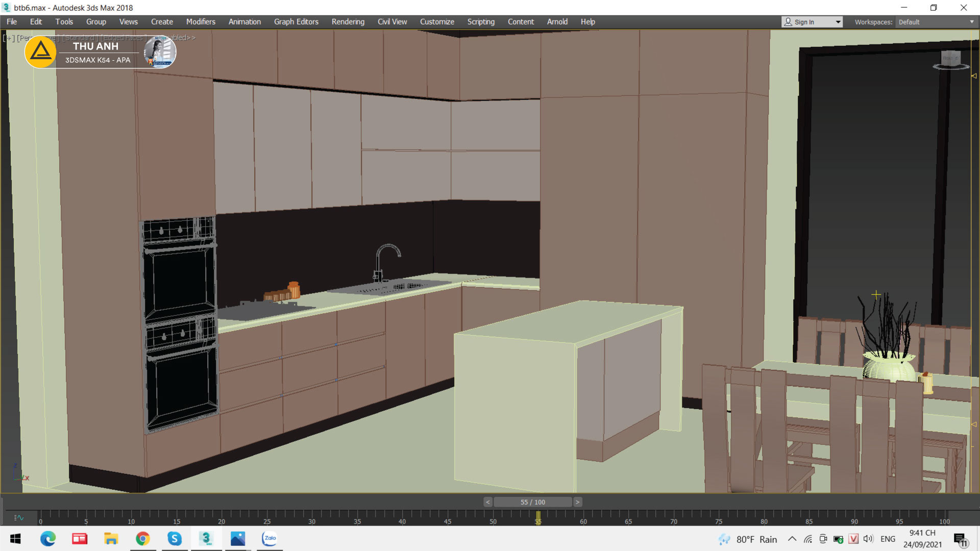Click frame 80 on the timeline track
This screenshot has width=980, height=551.
pyautogui.click(x=764, y=515)
